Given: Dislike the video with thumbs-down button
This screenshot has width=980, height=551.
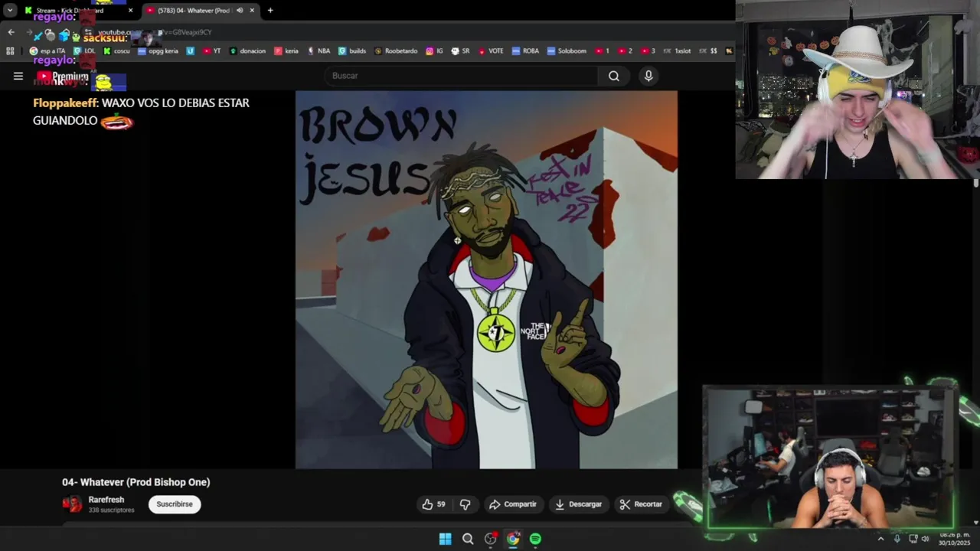Looking at the screenshot, I should (x=465, y=504).
